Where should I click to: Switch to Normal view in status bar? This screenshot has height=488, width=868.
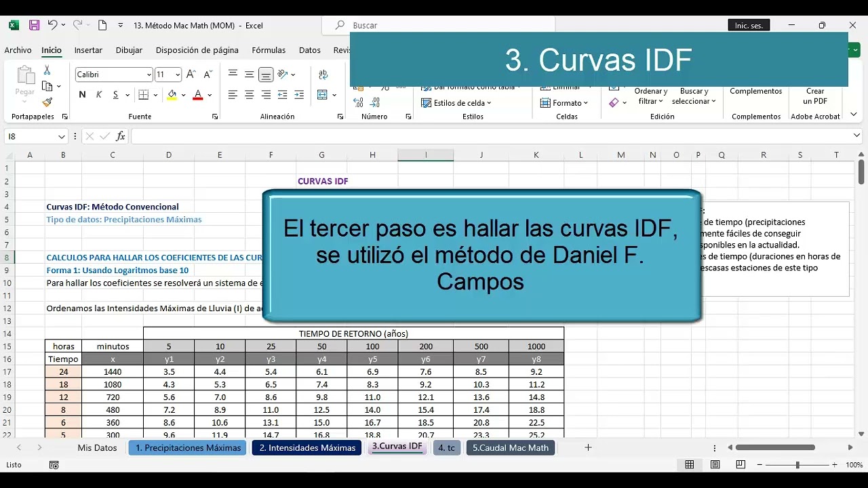(690, 465)
